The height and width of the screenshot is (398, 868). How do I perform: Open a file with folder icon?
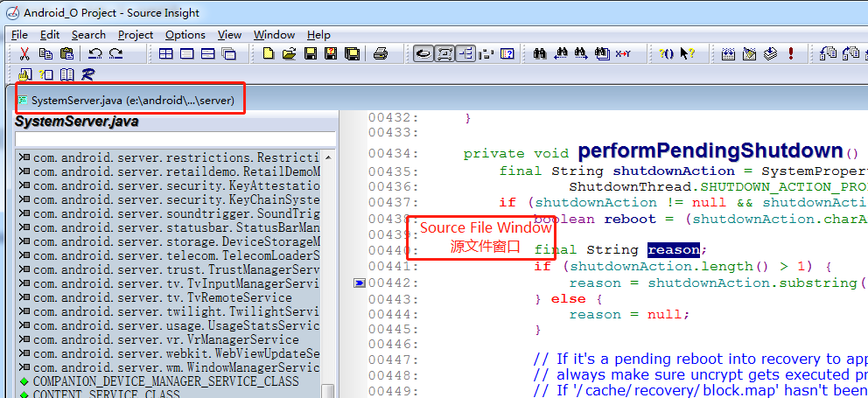coord(289,53)
